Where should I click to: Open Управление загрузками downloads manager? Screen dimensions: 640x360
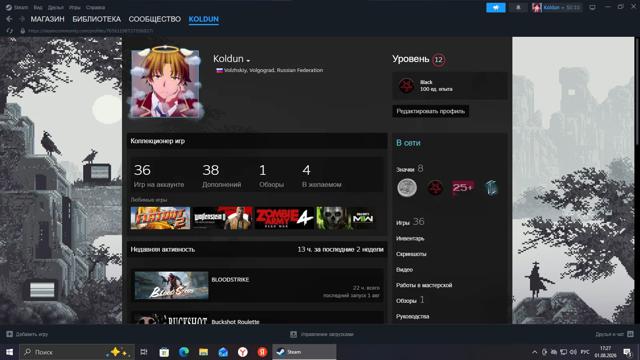[322, 334]
